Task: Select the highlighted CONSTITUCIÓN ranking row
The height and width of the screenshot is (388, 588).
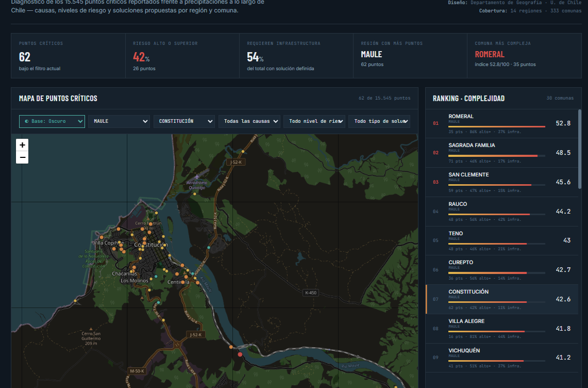Action: tap(502, 299)
